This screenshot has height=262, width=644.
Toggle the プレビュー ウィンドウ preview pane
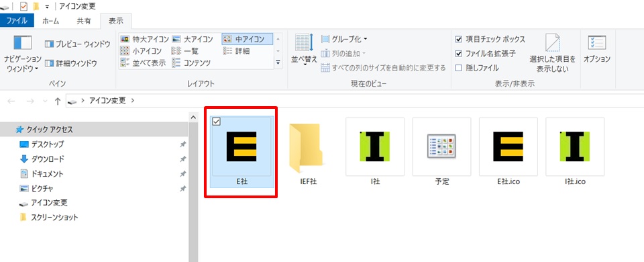(77, 44)
